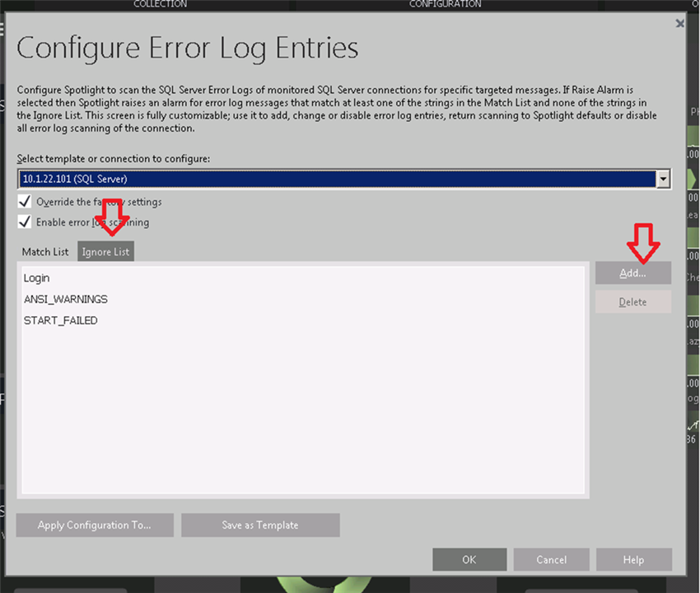
Task: Open Help for this dialog
Action: click(x=634, y=559)
